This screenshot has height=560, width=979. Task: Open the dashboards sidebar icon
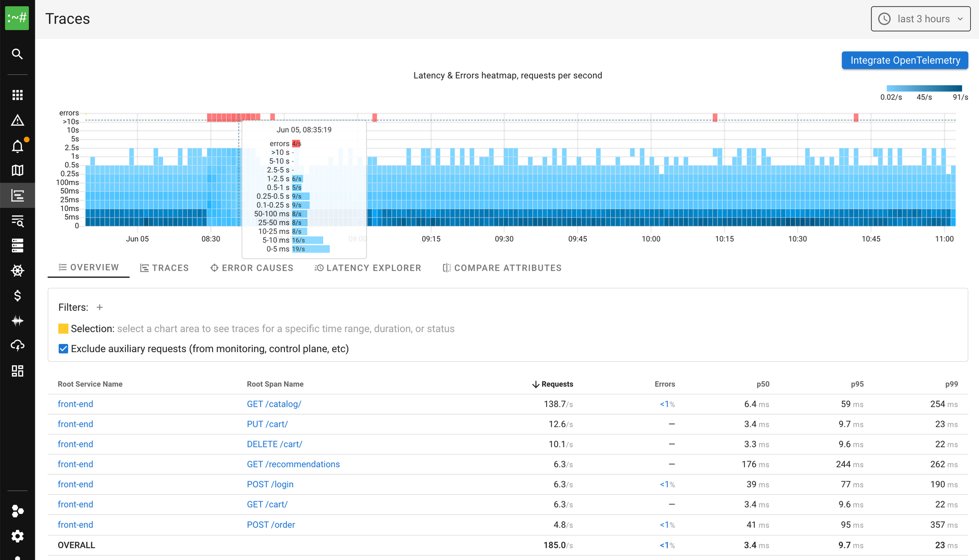tap(17, 371)
